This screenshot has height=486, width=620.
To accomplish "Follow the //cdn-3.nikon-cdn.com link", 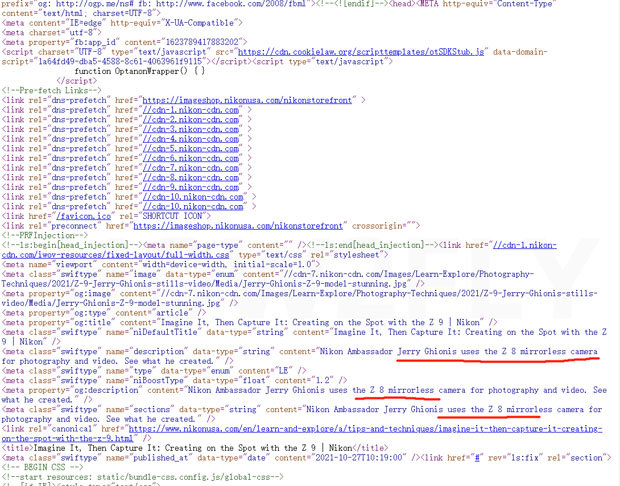I will point(191,129).
